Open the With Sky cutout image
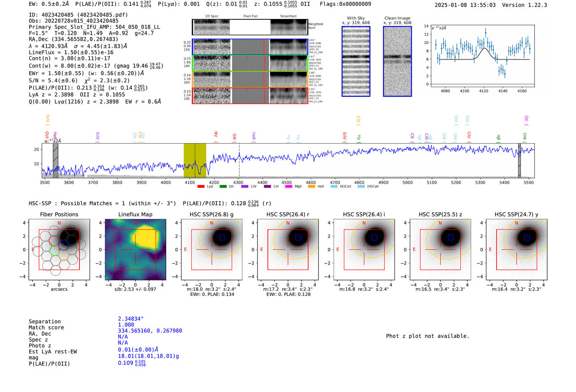 [x=356, y=61]
